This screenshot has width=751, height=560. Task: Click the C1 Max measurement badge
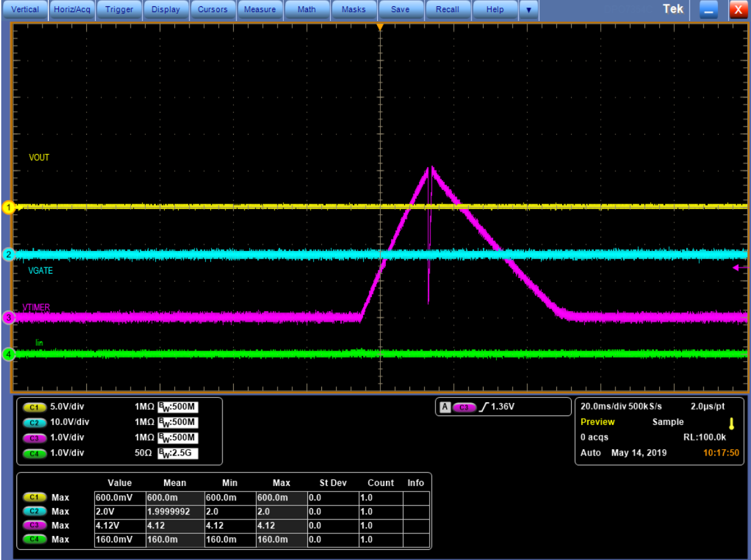point(34,497)
